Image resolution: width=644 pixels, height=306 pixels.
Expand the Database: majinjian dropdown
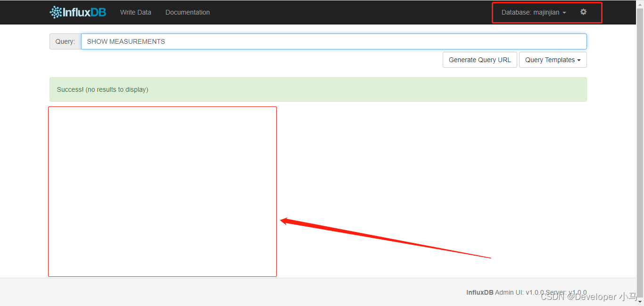pyautogui.click(x=534, y=12)
